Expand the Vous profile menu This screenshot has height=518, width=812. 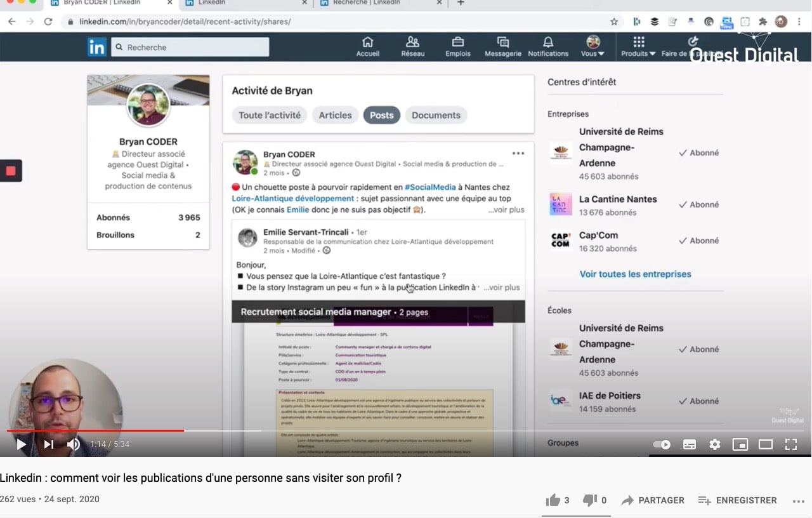tap(593, 47)
